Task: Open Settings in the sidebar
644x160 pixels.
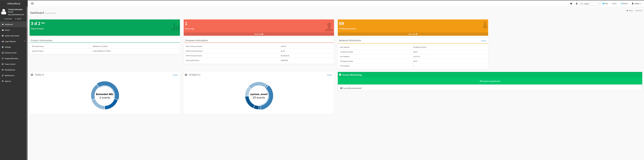Action: click(13, 47)
